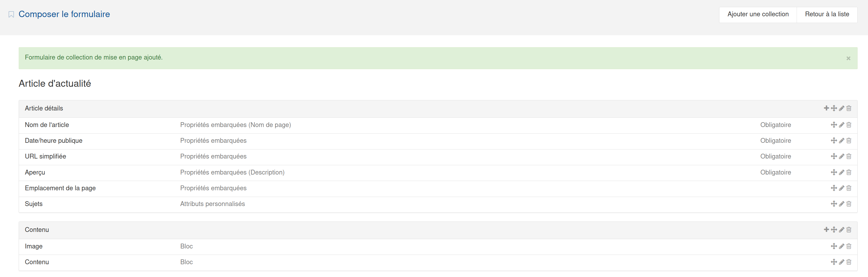Edit the Sujets attribute field
This screenshot has height=277, width=868.
pos(841,204)
